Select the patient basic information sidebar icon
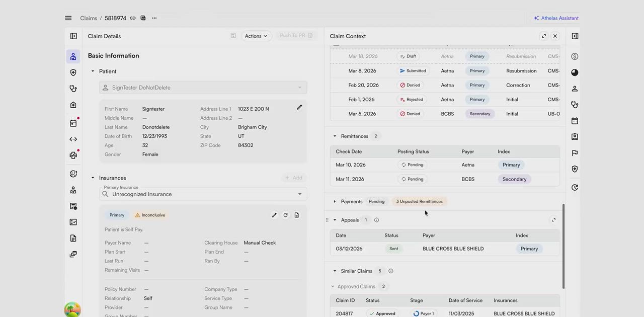Viewport: 644px width, 317px height. coord(73,56)
